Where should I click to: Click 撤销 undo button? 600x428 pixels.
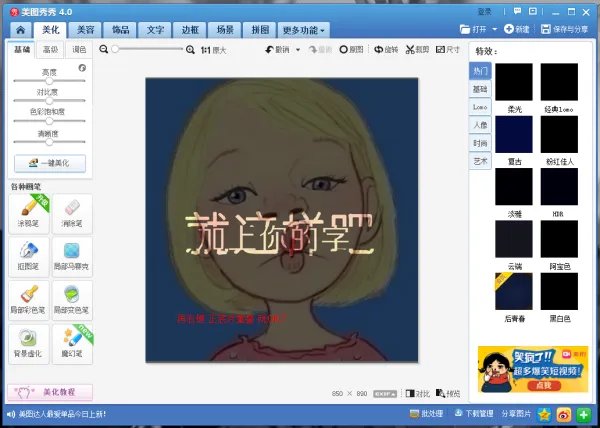click(x=278, y=50)
